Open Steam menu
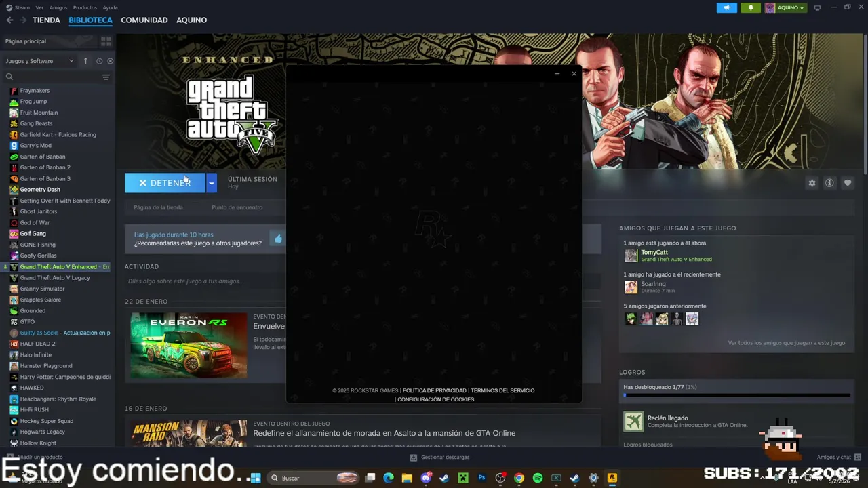Screen dimensions: 868x488 (18, 7)
